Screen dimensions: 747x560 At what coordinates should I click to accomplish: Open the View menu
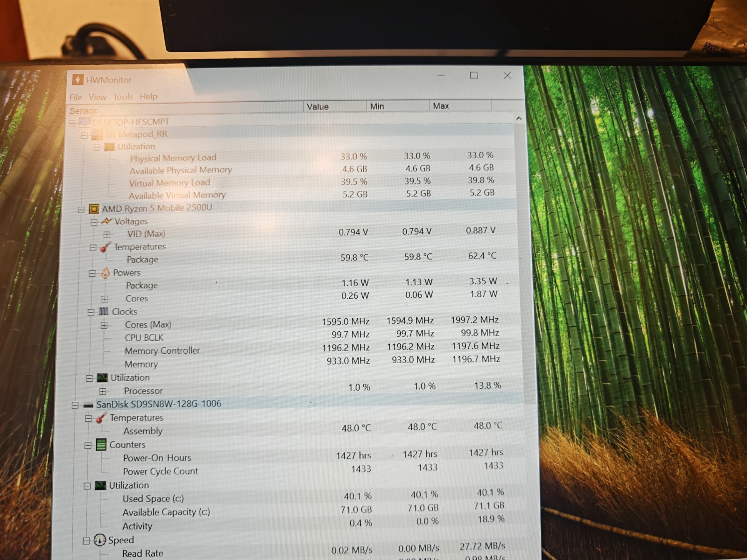98,97
